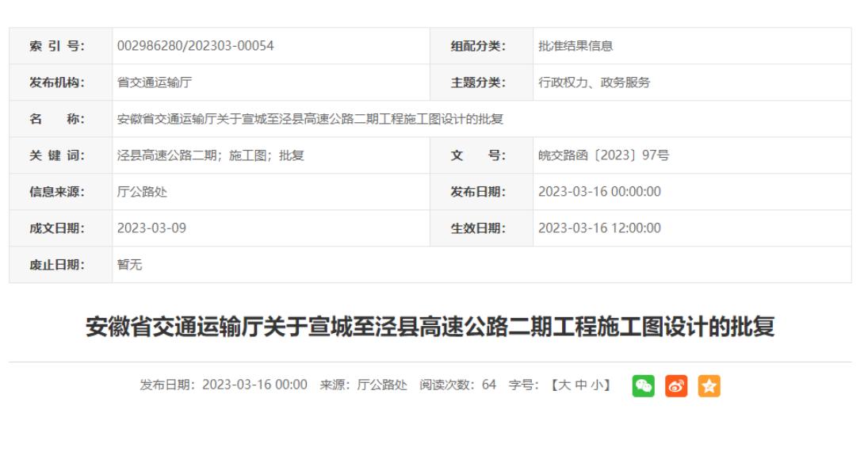Screen dimensions: 868x452
Task: Click abolition date value 暂无
Action: pos(129,265)
